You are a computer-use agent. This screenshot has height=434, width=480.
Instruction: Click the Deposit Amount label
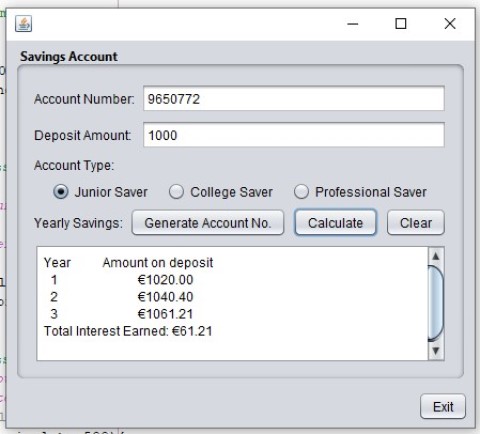tap(82, 136)
